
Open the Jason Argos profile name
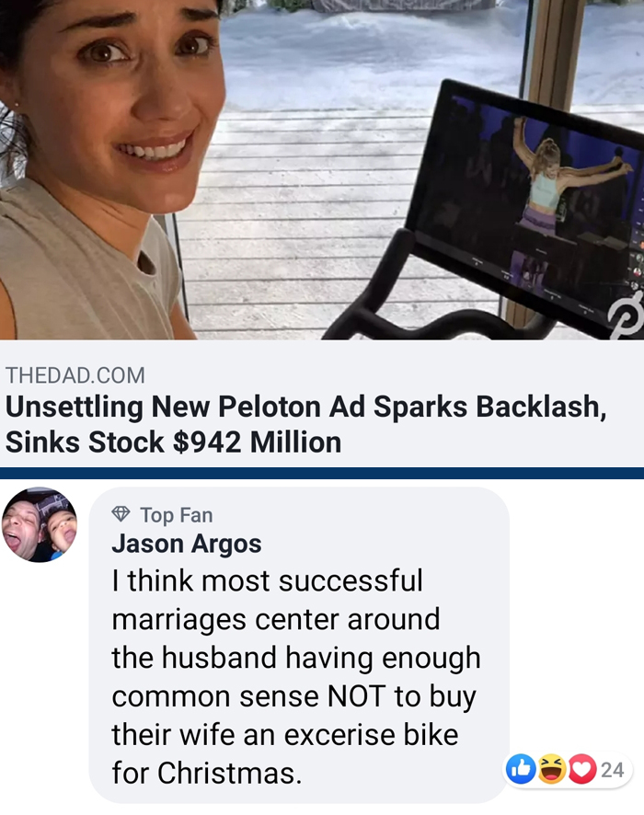click(187, 544)
